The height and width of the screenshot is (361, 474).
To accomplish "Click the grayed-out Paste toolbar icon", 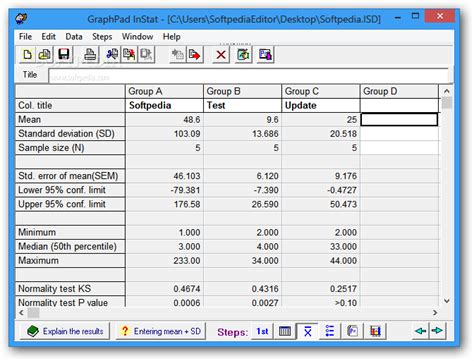I will [146, 54].
